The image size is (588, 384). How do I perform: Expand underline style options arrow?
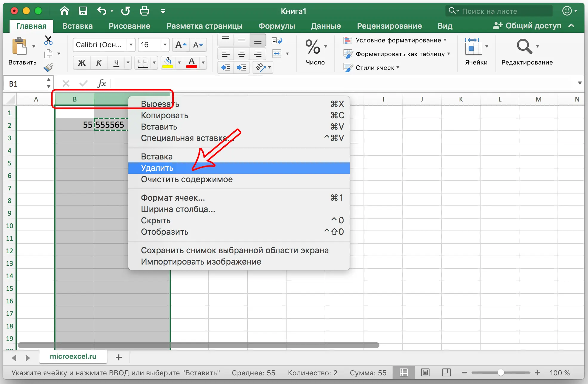coord(128,63)
